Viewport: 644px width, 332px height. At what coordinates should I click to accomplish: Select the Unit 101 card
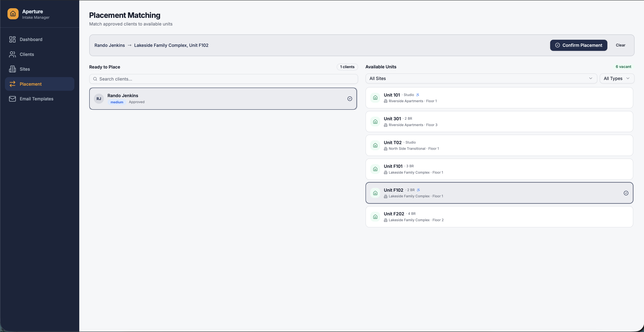499,98
